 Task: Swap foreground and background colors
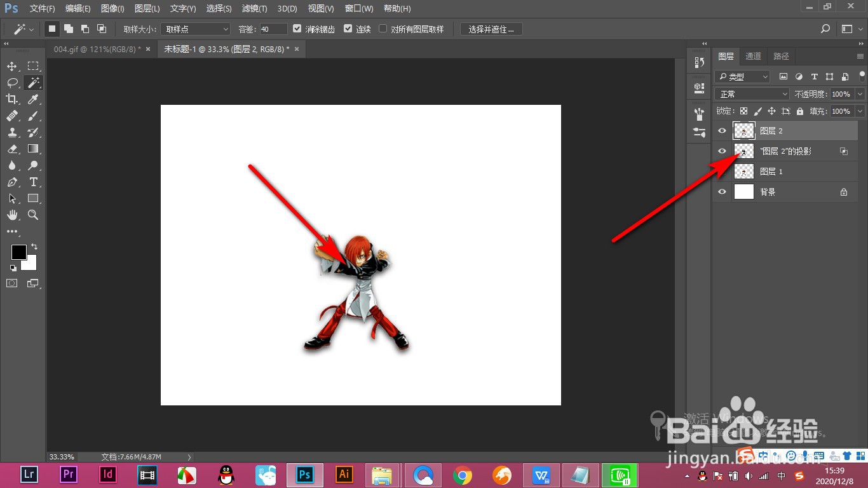[34, 247]
